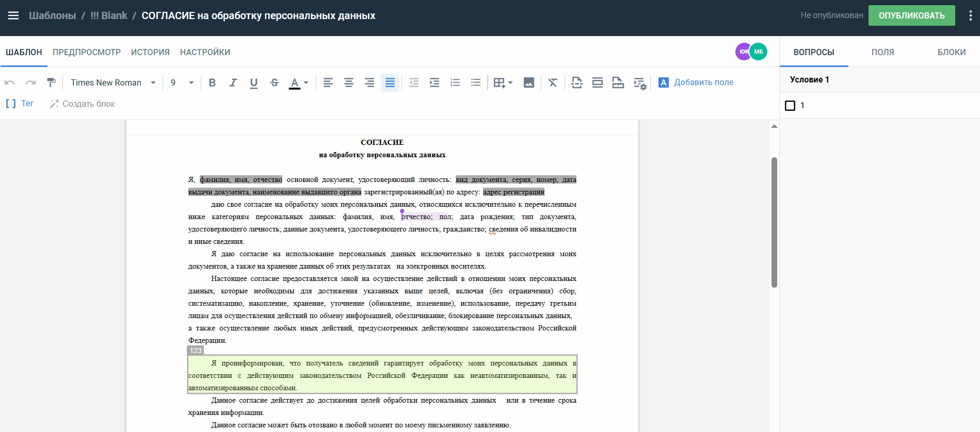Insert an image into the template
The width and height of the screenshot is (980, 432).
[529, 82]
